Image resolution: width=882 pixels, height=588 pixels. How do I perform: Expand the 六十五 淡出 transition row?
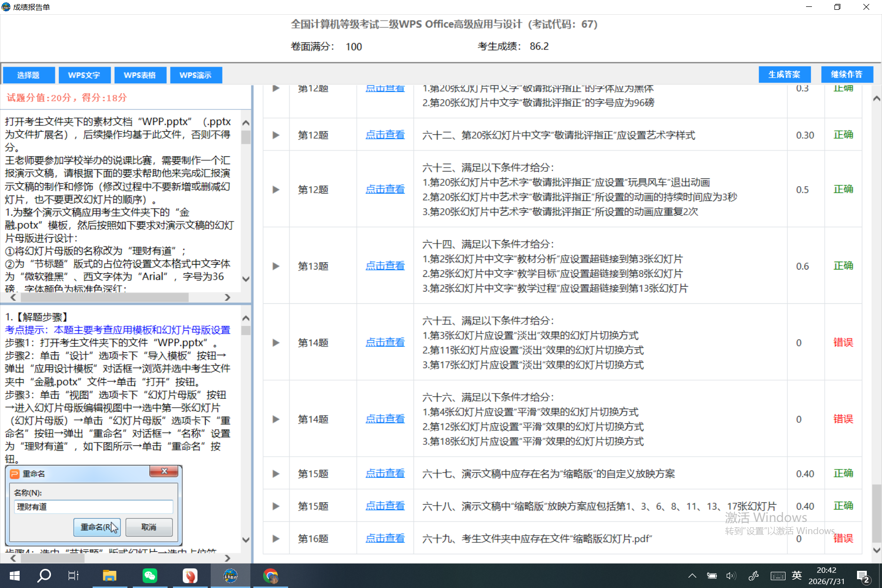(276, 343)
